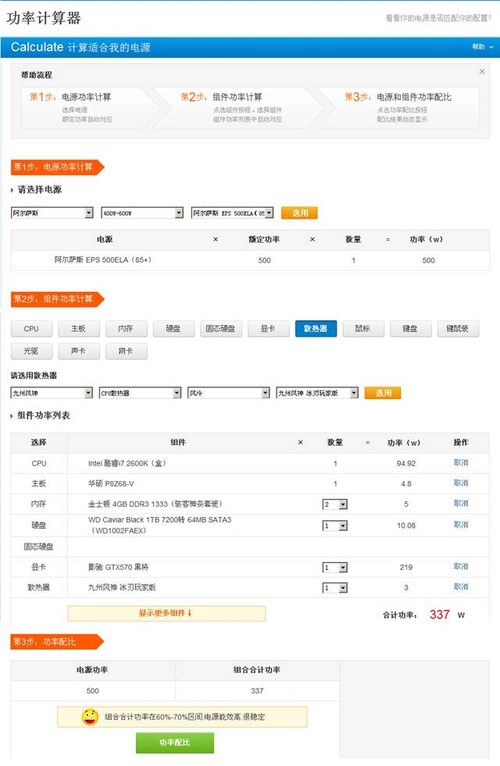500x766 pixels.
Task: Click the 10.08 hard disk power value
Action: click(406, 526)
